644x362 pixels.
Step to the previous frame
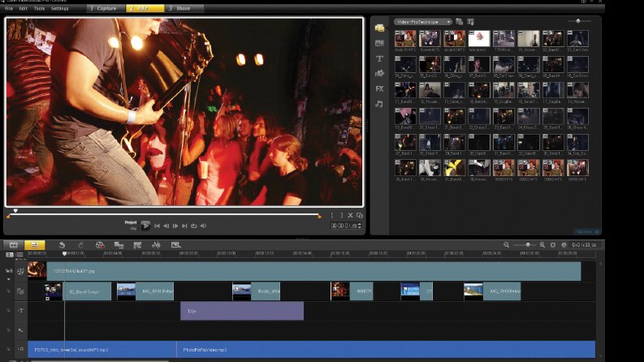[x=166, y=226]
